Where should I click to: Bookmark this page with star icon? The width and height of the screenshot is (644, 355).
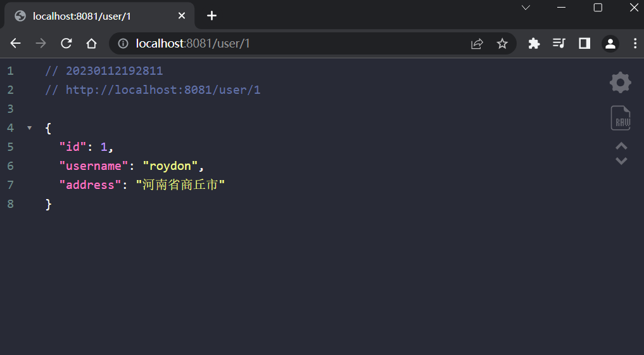(502, 43)
